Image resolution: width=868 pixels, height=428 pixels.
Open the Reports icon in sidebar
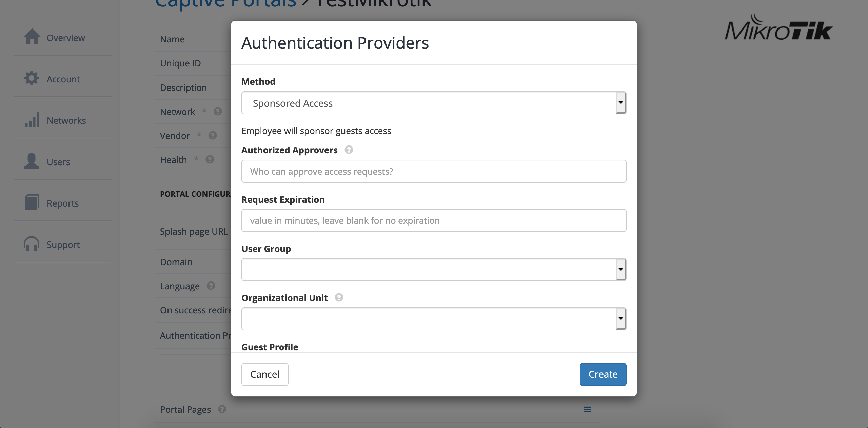coord(32,203)
